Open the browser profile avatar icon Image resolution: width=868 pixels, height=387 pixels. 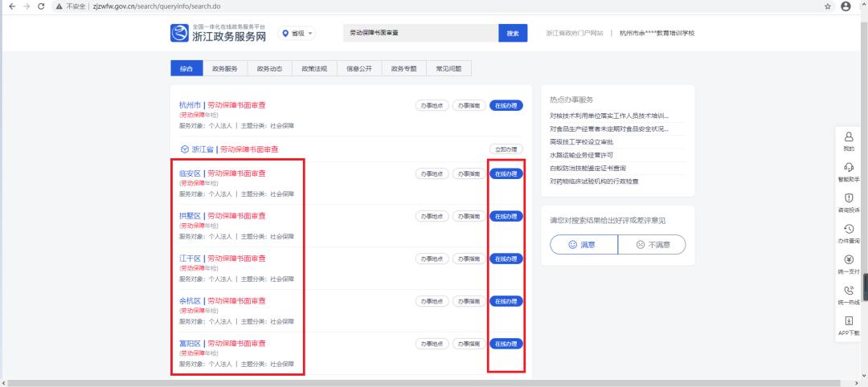845,6
